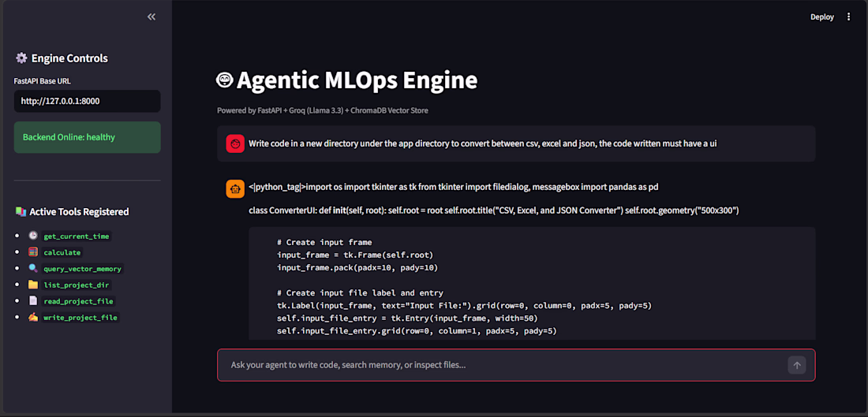This screenshot has height=417, width=868.
Task: Select the query_vector_memory tool label
Action: click(x=83, y=269)
